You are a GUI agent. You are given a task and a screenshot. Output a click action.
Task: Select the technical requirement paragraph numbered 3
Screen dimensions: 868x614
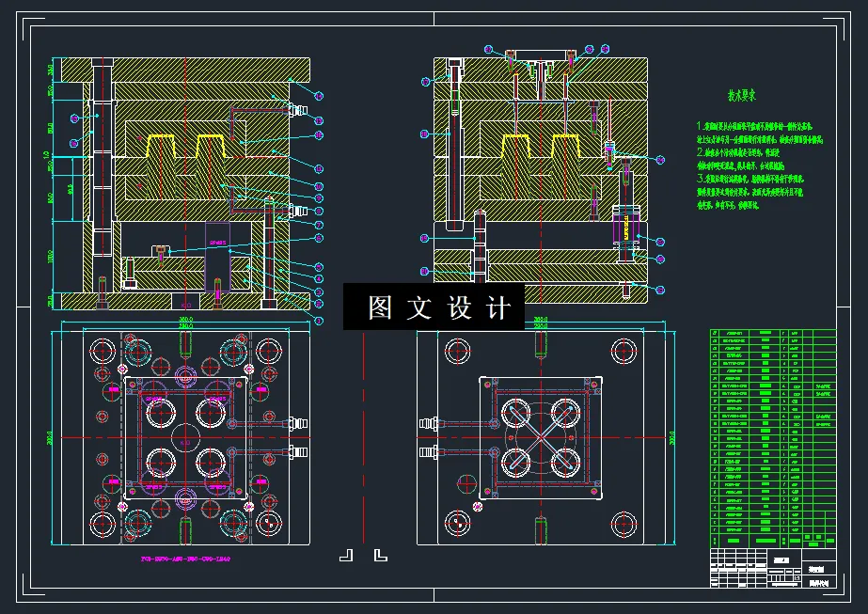pyautogui.click(x=750, y=192)
